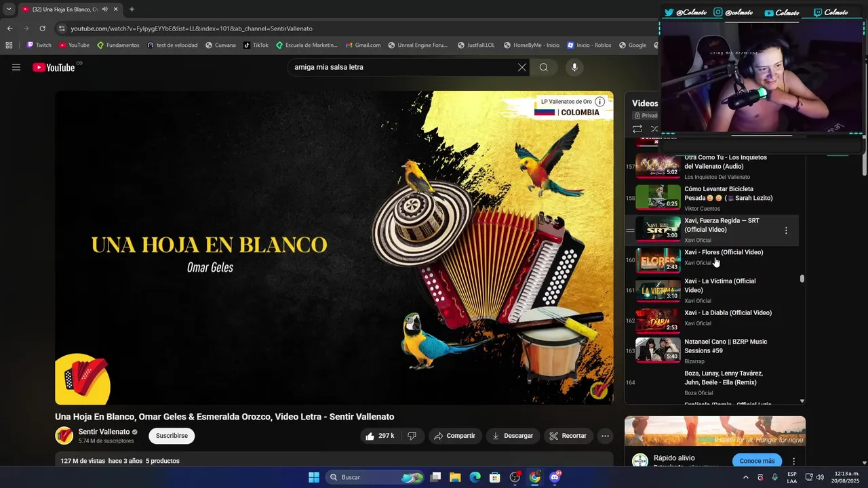Viewport: 868px width, 488px height.
Task: Reload the page with refresh icon
Action: point(42,28)
